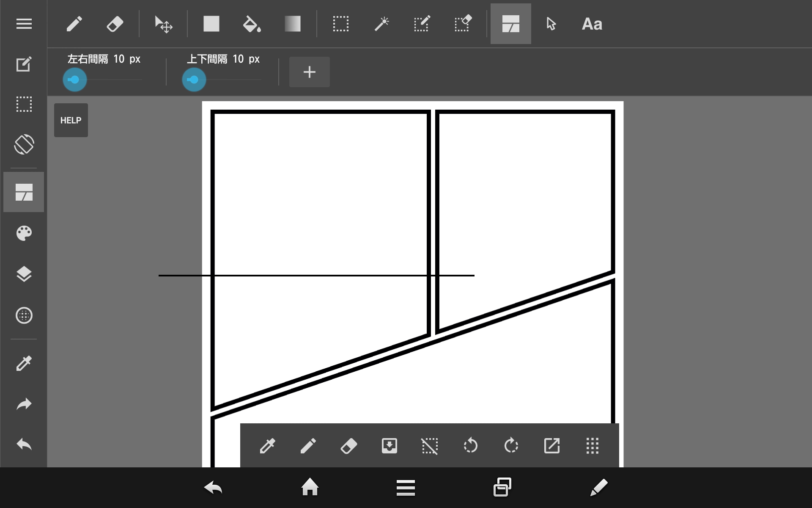
Task: Open the Layers panel
Action: coord(24,274)
